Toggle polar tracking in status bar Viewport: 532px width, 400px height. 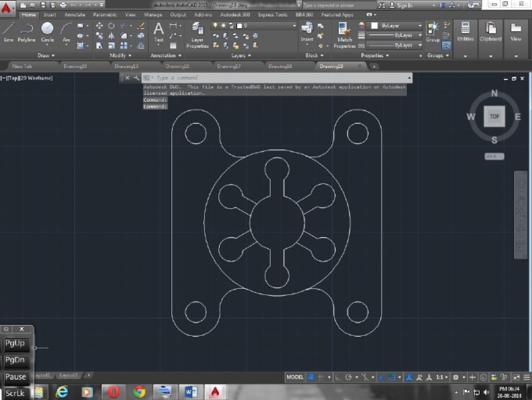tap(348, 377)
